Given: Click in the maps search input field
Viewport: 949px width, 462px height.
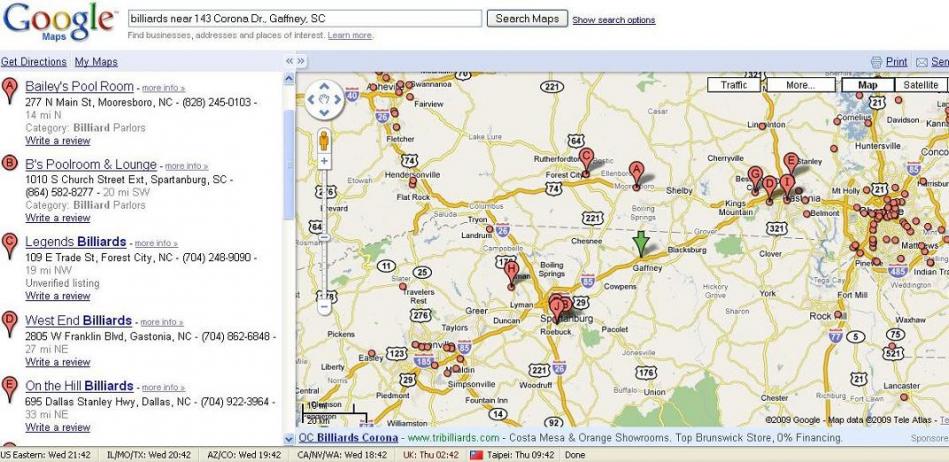Looking at the screenshot, I should tap(304, 19).
